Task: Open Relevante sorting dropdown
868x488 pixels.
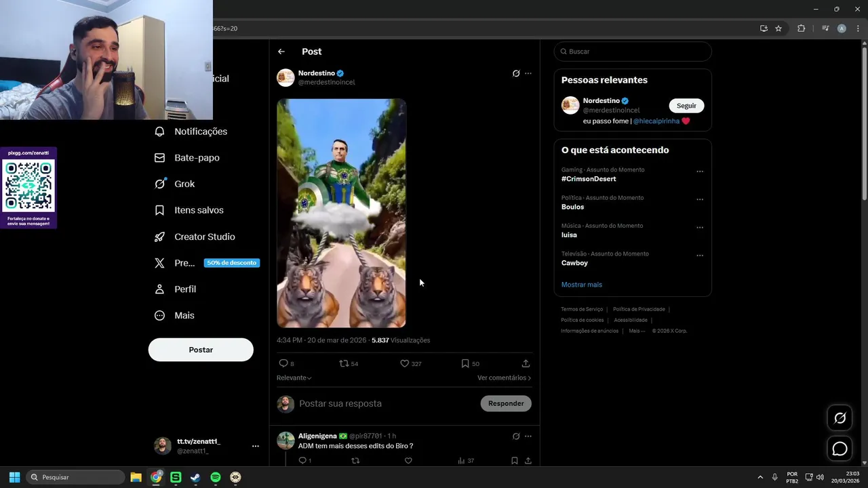Action: [x=294, y=378]
